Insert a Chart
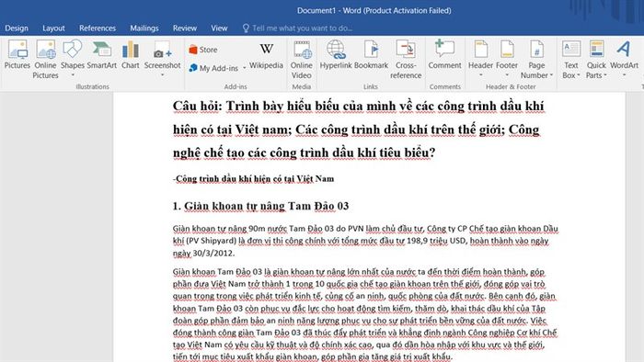 131,55
